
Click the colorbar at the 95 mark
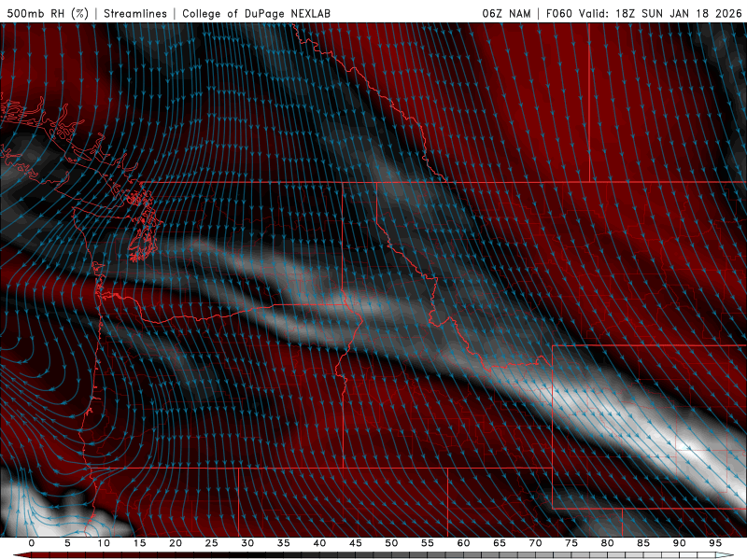click(715, 555)
